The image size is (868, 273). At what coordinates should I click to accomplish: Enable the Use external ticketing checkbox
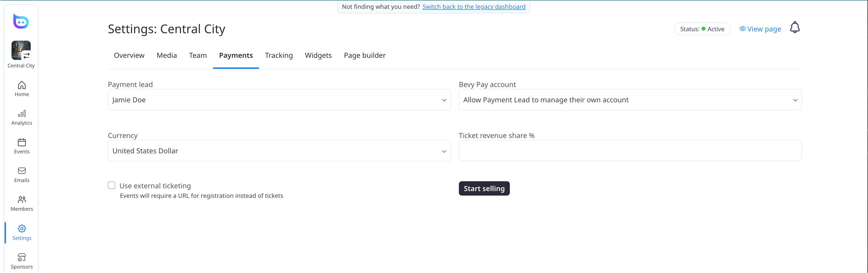[111, 185]
